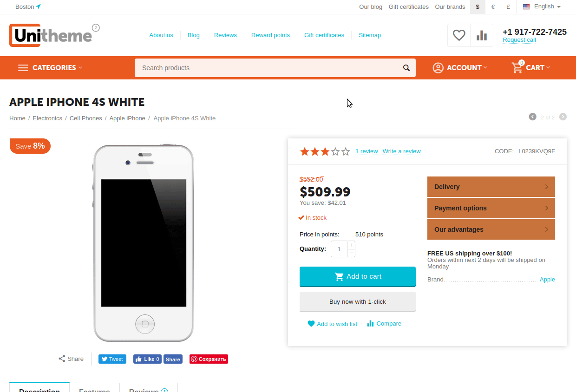
Task: Open the Account dropdown
Action: pos(460,68)
